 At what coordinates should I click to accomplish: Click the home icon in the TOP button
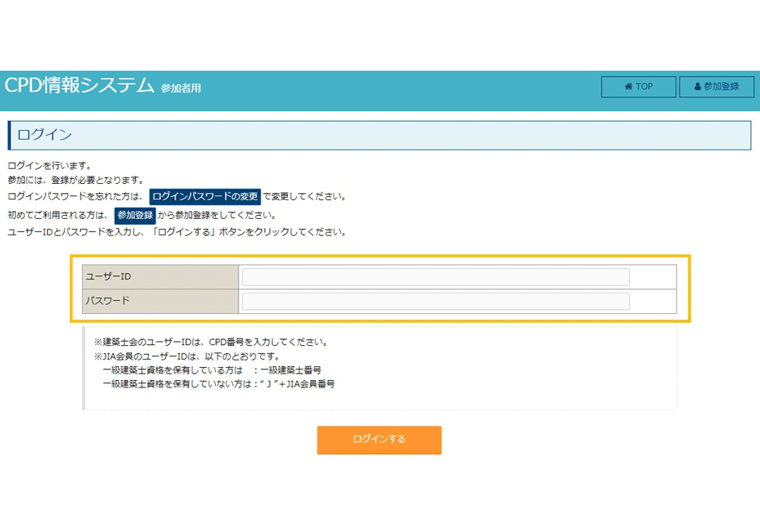point(629,87)
